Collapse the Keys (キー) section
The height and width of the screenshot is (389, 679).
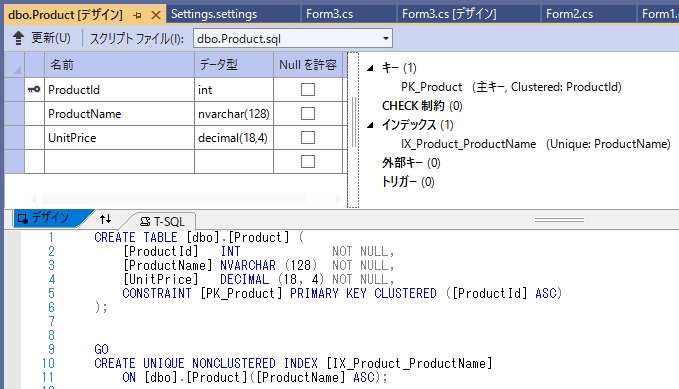[x=370, y=68]
